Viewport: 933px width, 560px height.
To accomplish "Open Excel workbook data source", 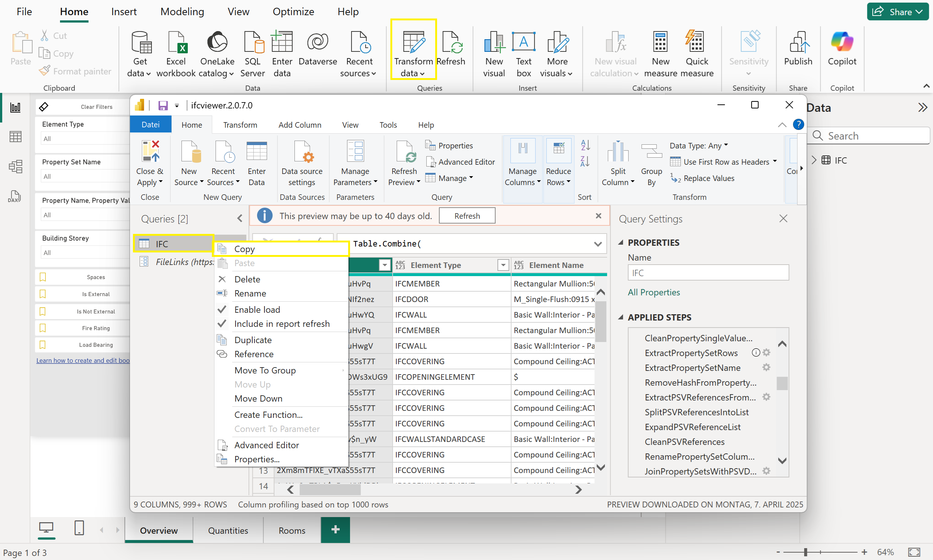I will [x=176, y=54].
